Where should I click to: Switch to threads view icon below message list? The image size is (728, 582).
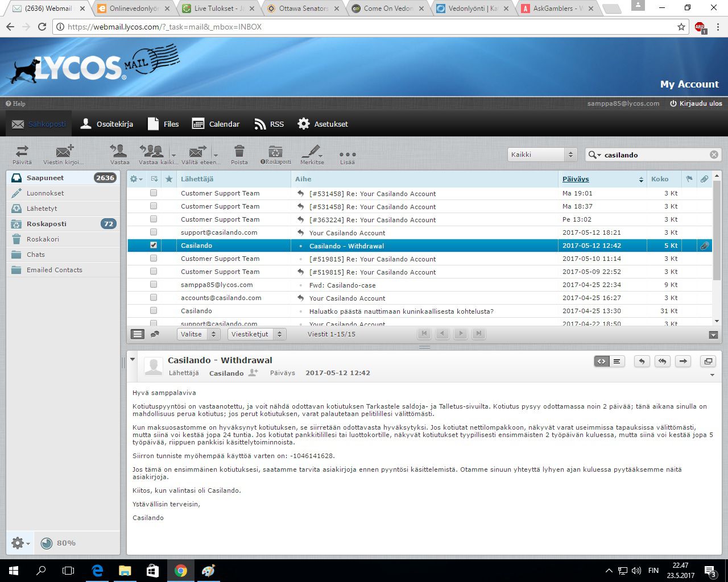coord(154,334)
